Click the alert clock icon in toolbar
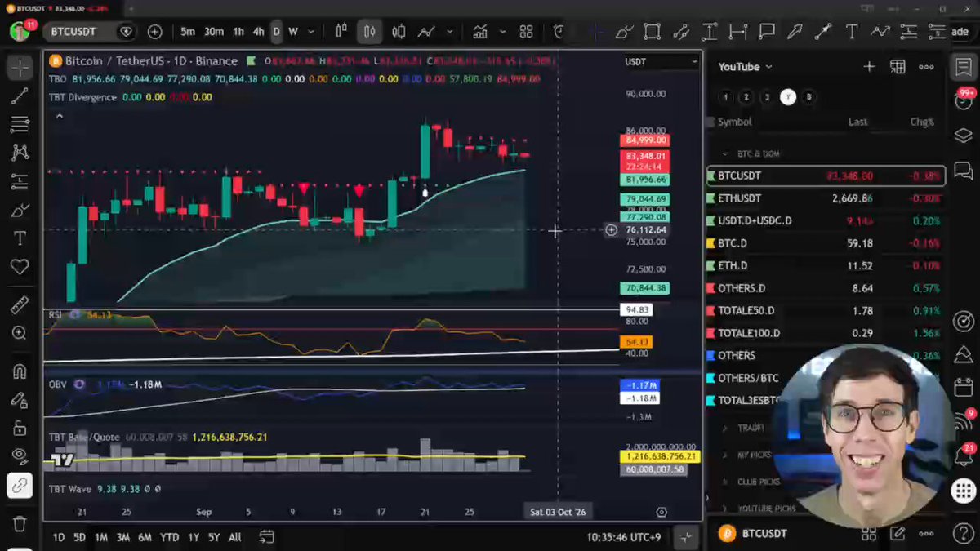Image resolution: width=980 pixels, height=551 pixels. coord(559,32)
